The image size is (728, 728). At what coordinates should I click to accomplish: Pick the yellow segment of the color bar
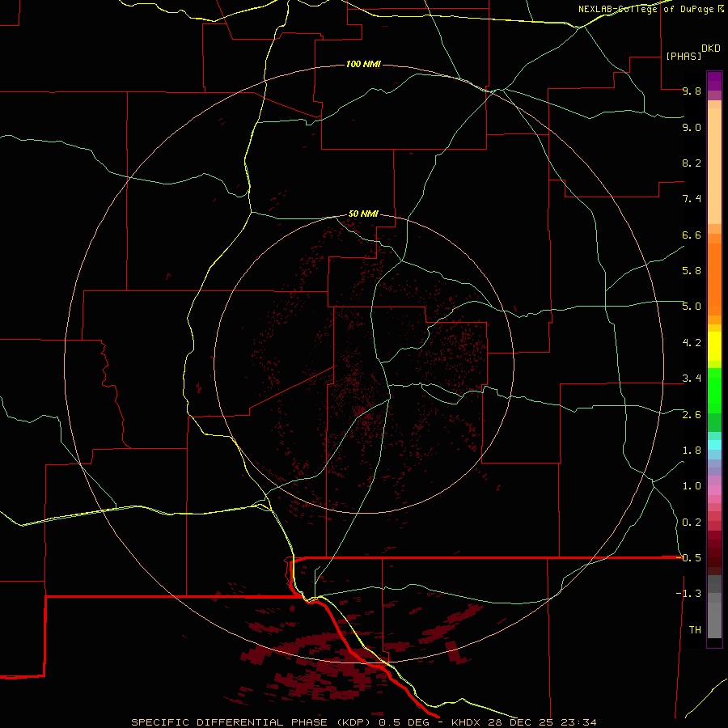714,346
